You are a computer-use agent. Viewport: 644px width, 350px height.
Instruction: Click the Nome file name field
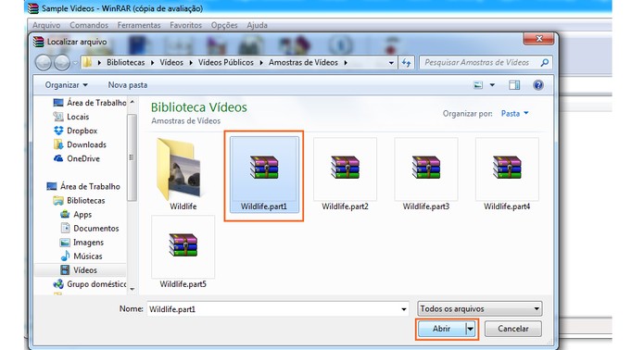point(278,309)
